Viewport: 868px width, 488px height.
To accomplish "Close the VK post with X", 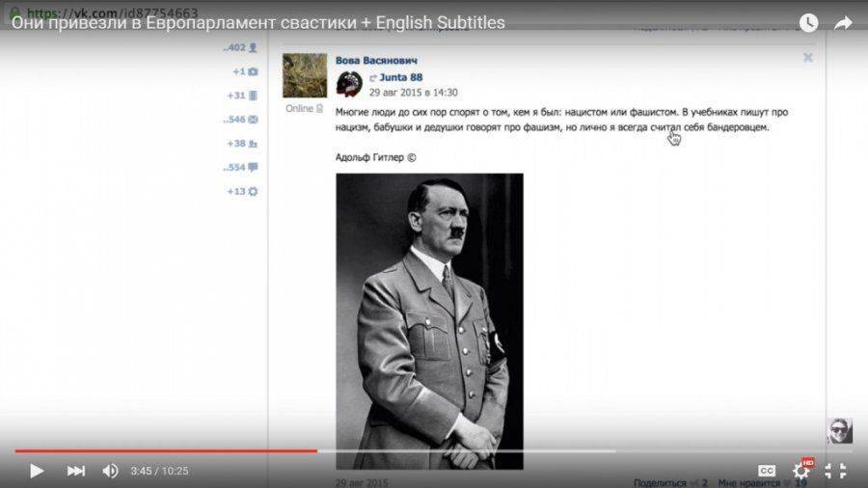I will 808,58.
